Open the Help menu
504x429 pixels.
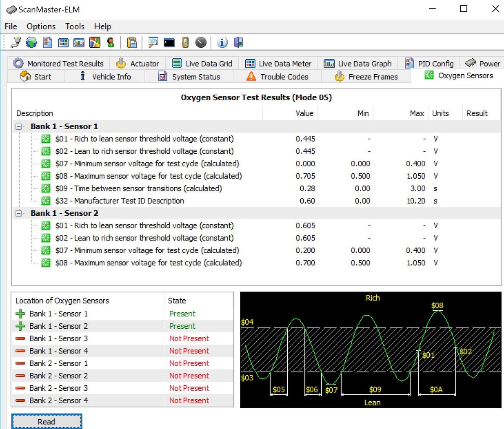coord(102,26)
